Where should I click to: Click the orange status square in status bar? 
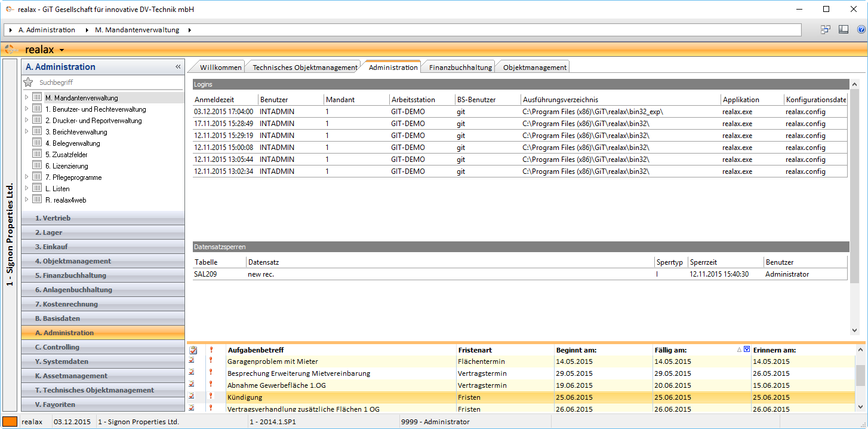tap(10, 422)
